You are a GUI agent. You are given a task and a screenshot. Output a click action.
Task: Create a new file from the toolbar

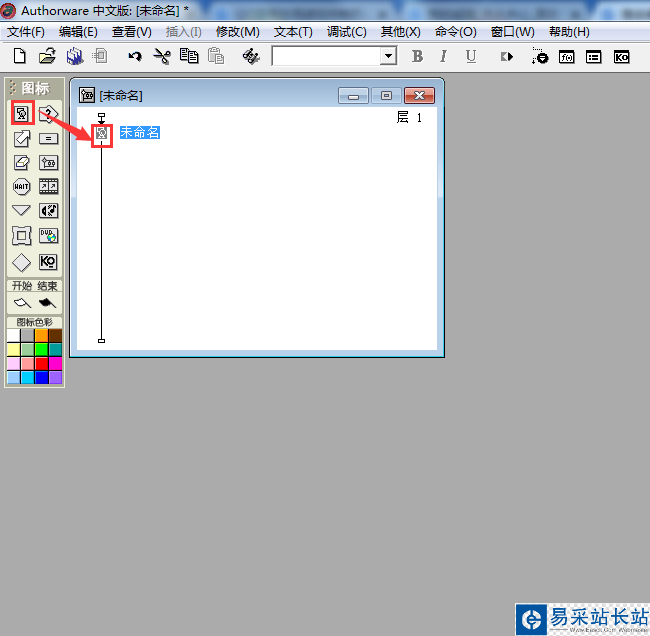(20, 56)
